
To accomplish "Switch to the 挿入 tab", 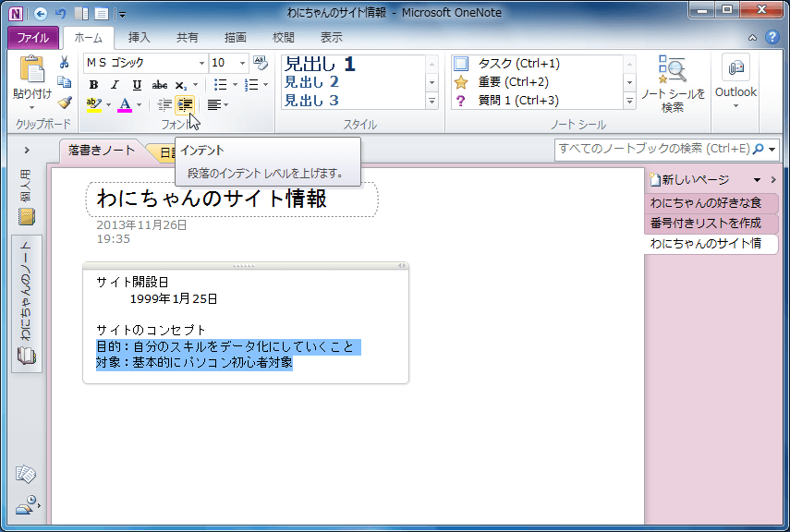I will (139, 38).
